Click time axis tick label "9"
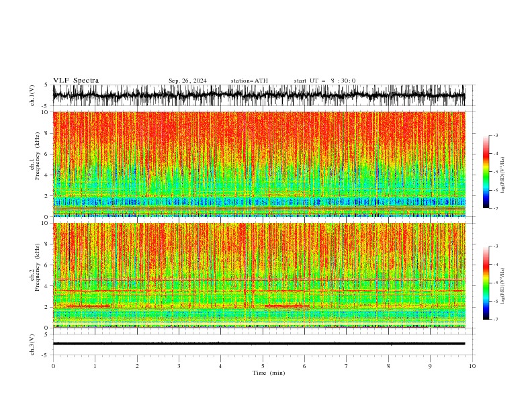Screen dimensions: 532x411 pyautogui.click(x=430, y=366)
